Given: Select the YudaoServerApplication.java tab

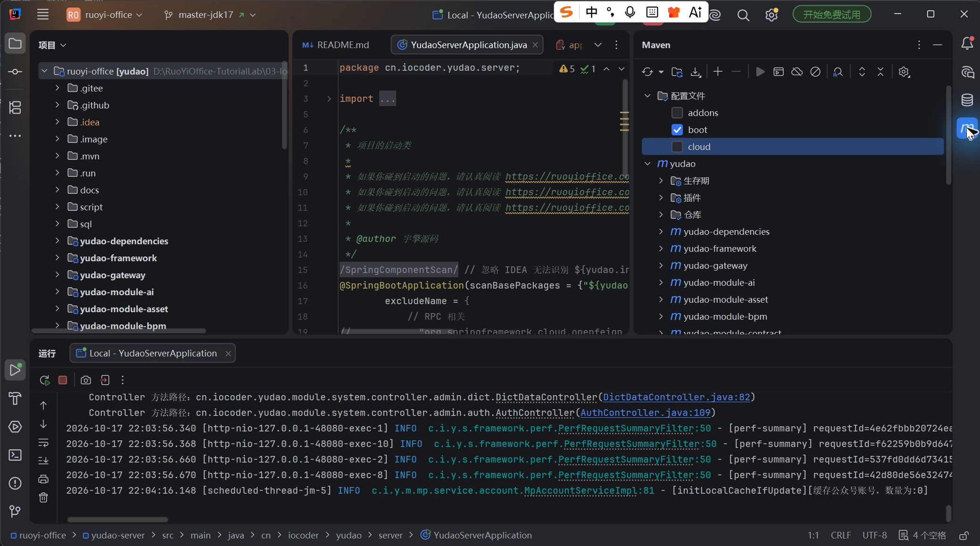Looking at the screenshot, I should pyautogui.click(x=467, y=45).
